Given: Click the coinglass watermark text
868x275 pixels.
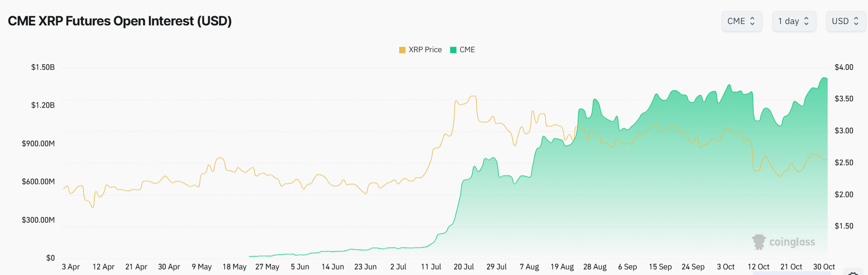Looking at the screenshot, I should tap(792, 242).
